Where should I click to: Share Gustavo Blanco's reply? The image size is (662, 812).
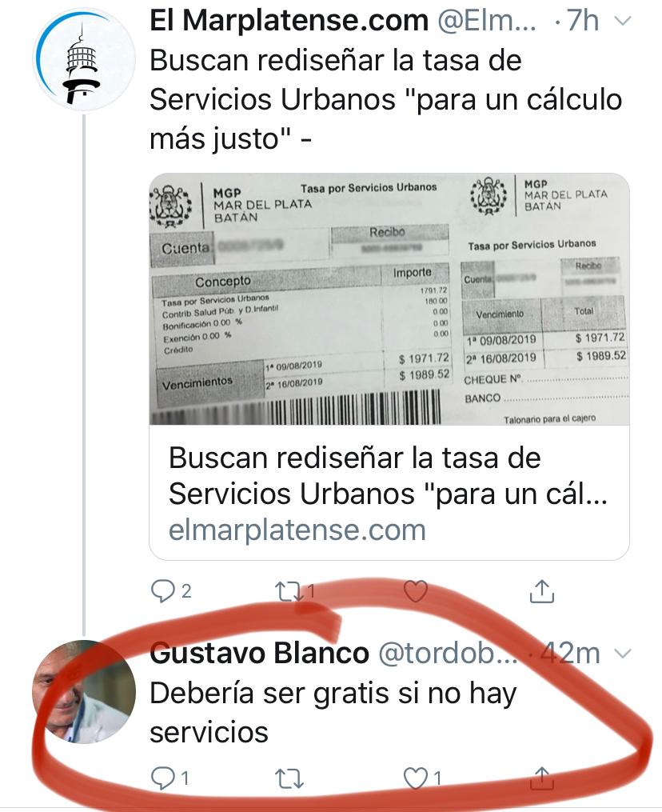541,778
